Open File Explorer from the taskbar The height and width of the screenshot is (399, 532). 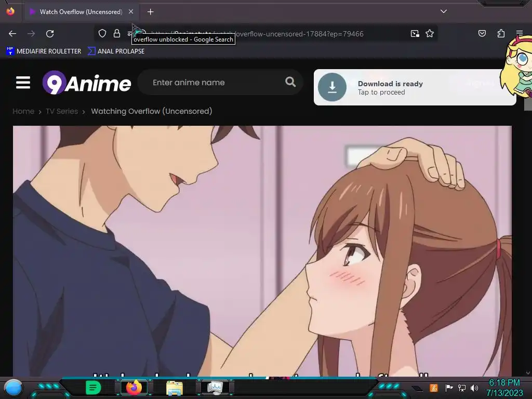(x=175, y=388)
